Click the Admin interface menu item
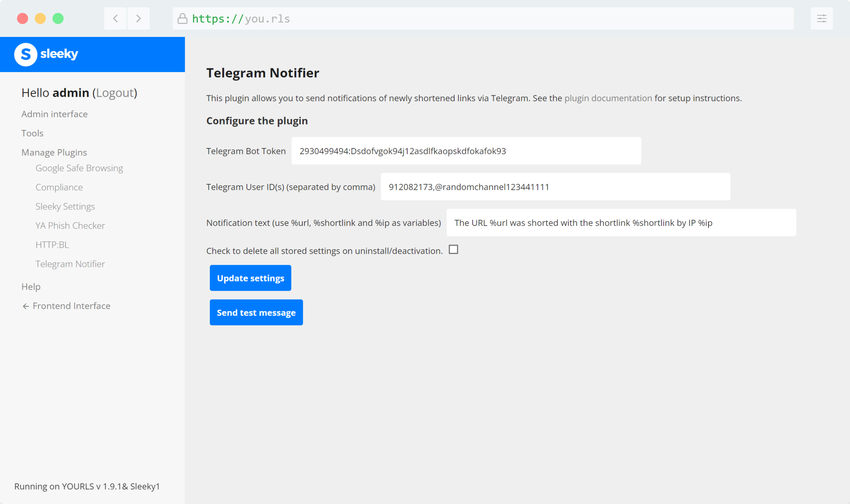This screenshot has width=850, height=504. (54, 113)
